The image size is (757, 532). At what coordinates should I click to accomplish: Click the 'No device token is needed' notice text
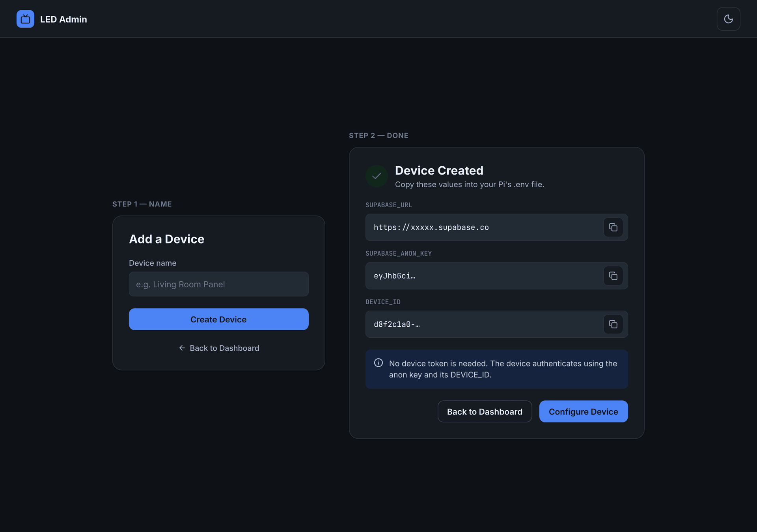pyautogui.click(x=503, y=369)
